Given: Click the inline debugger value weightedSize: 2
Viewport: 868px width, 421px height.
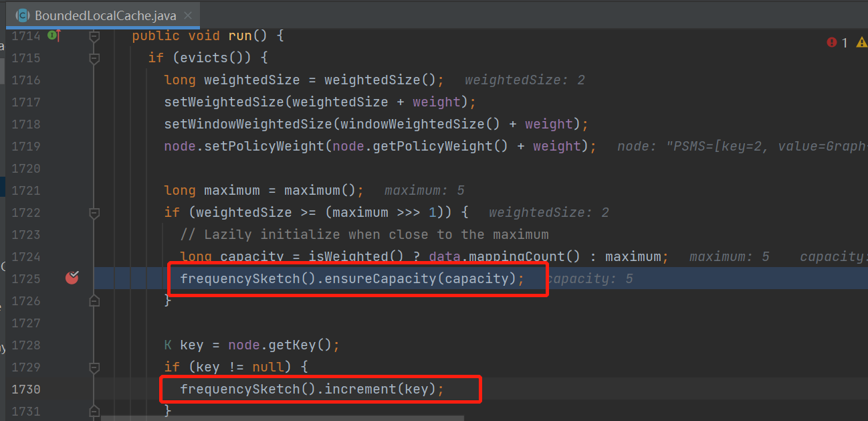Looking at the screenshot, I should [x=524, y=80].
